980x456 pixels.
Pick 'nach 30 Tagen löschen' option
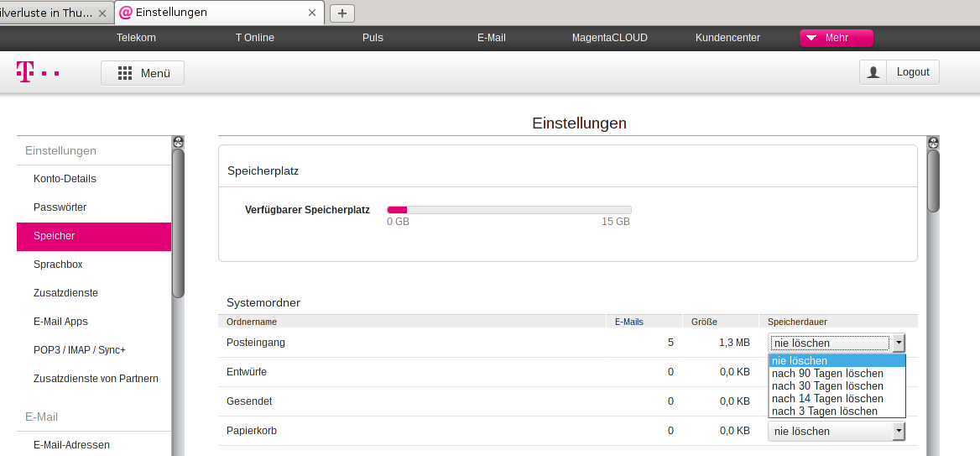[x=827, y=386]
